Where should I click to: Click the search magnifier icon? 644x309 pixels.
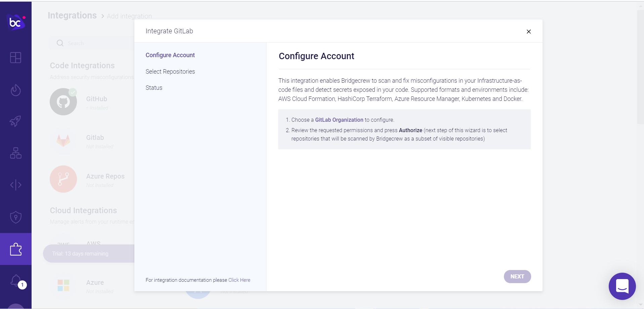click(60, 43)
